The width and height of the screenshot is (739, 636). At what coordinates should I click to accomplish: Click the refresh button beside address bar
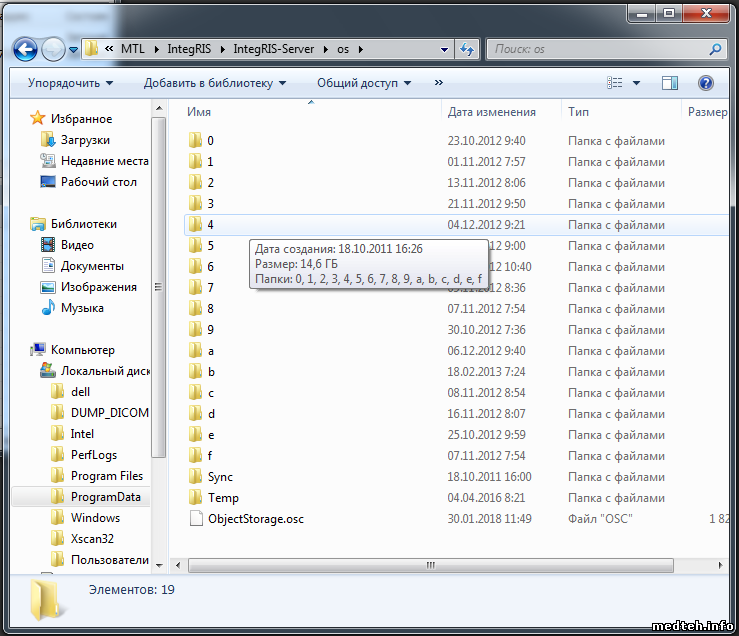pyautogui.click(x=466, y=49)
